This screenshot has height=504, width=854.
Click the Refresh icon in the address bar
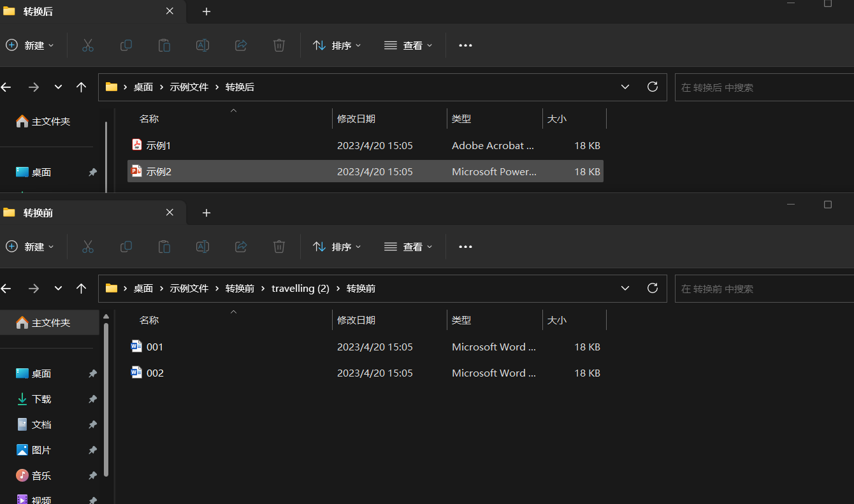(x=652, y=87)
